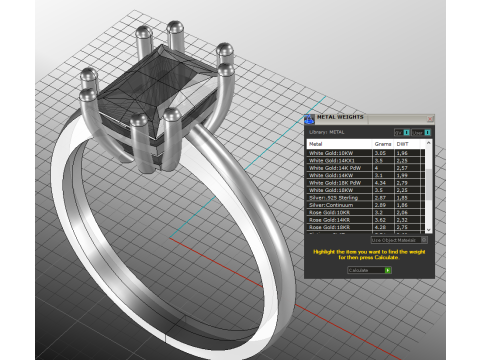Select the White Gold:18K PdW row

pyautogui.click(x=366, y=183)
